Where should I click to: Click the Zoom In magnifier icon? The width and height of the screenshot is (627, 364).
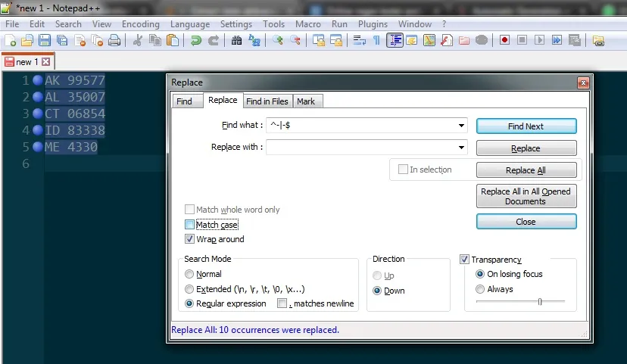click(x=277, y=40)
